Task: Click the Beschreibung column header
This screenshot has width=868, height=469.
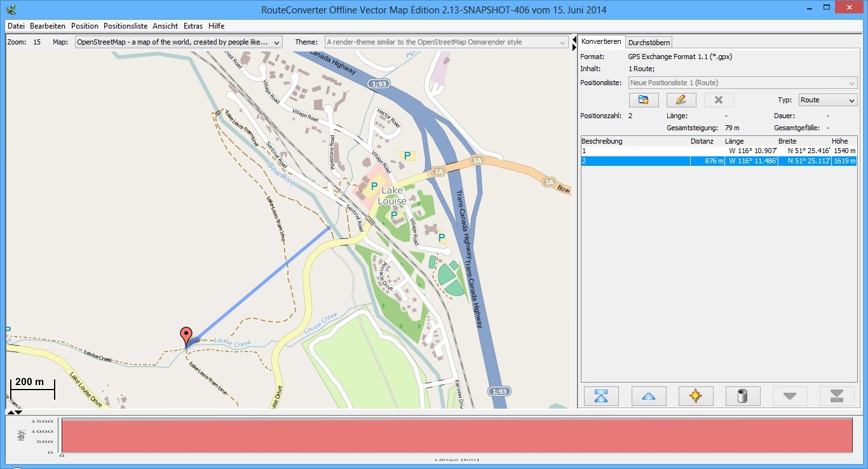Action: [x=602, y=141]
